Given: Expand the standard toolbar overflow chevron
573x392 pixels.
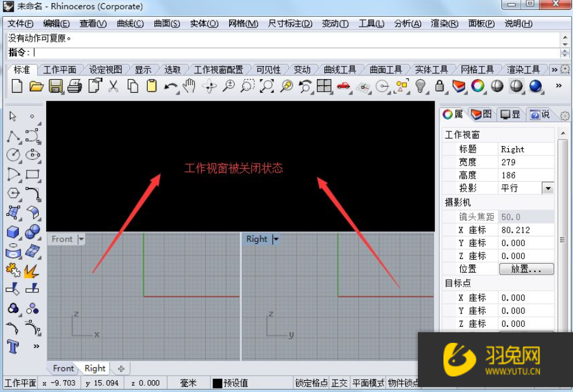Looking at the screenshot, I should (x=559, y=86).
